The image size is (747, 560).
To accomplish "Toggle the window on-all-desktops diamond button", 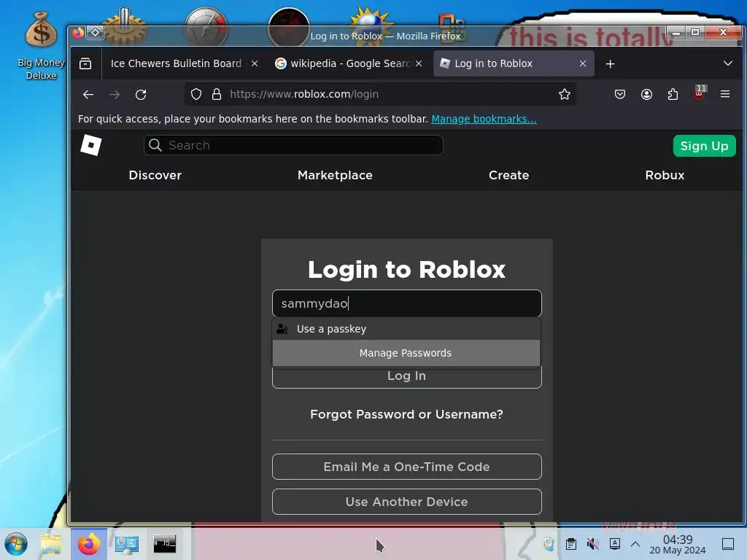I will pyautogui.click(x=96, y=32).
